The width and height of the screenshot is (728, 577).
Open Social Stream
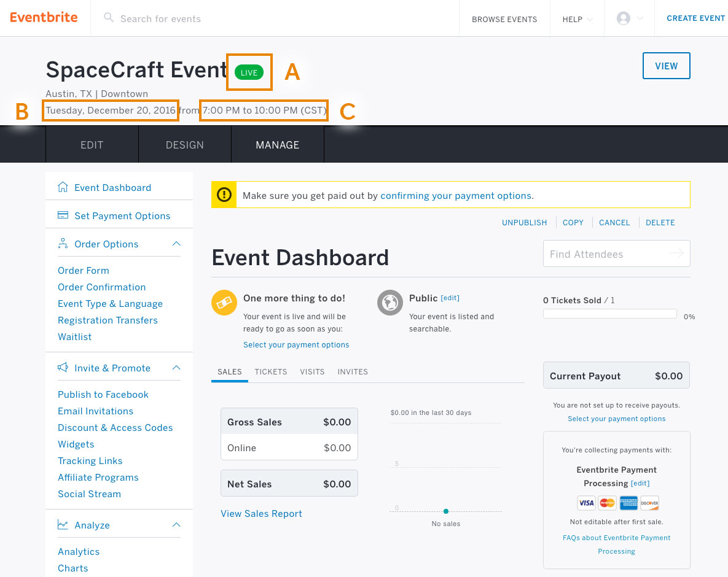(x=89, y=494)
